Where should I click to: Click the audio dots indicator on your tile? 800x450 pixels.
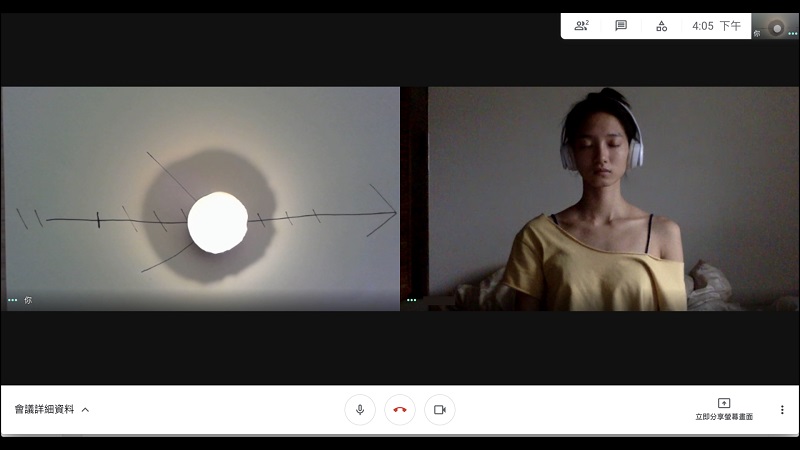point(13,300)
